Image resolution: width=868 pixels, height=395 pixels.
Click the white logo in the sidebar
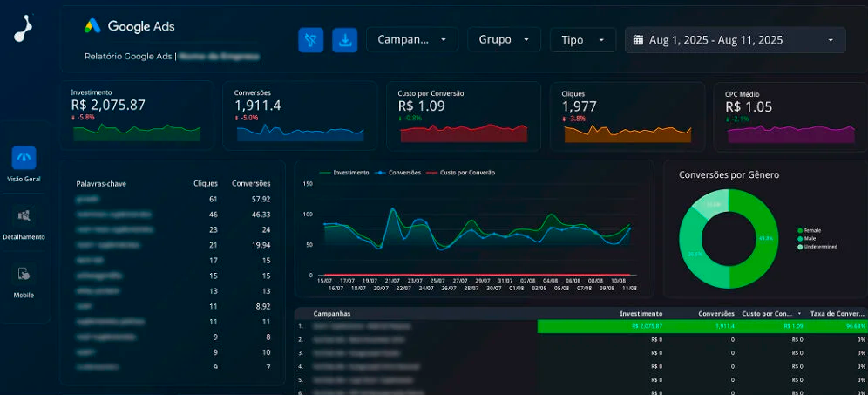click(x=24, y=30)
